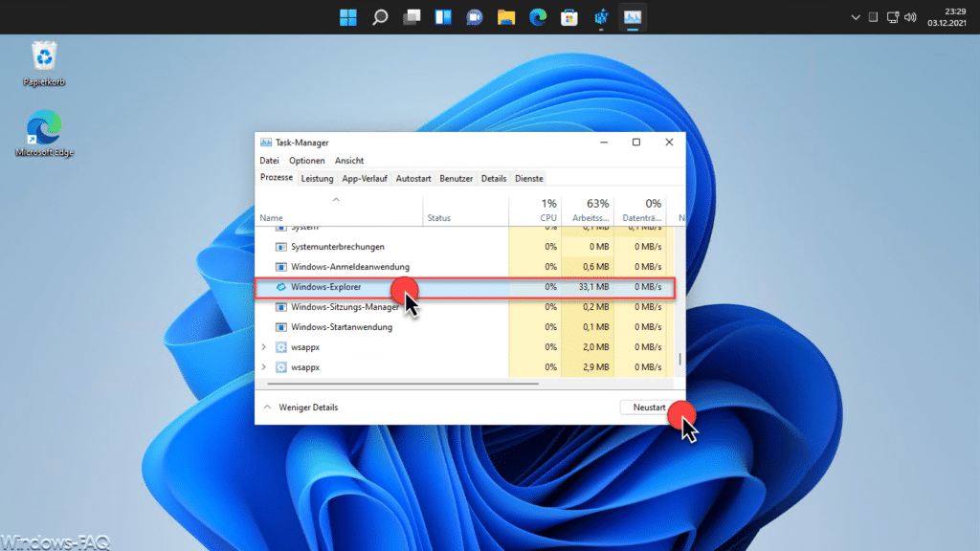Click the Neustart button
The image size is (980, 551).
pyautogui.click(x=650, y=408)
